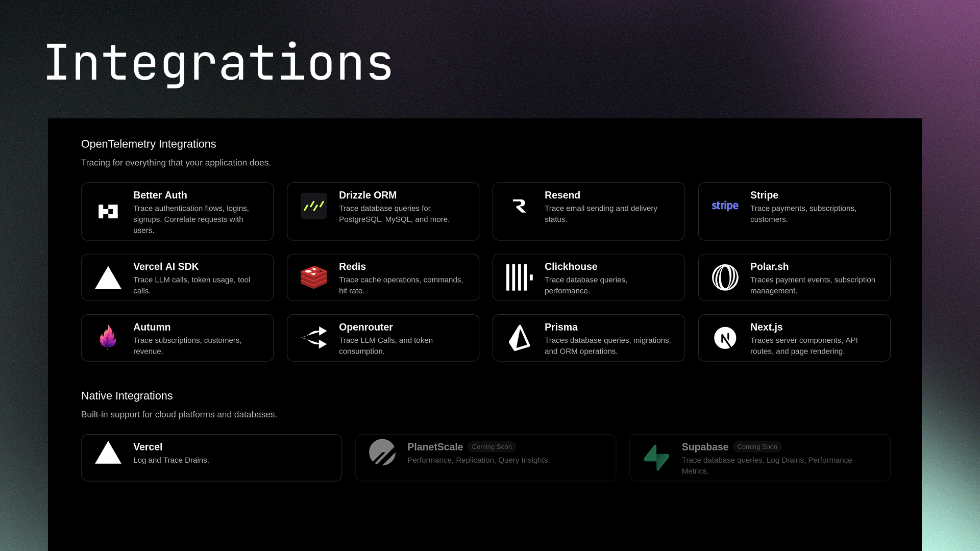The image size is (980, 551).
Task: Open the Vercel native integration card
Action: 211,457
